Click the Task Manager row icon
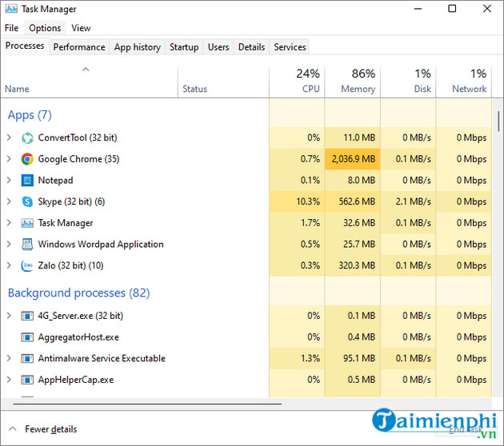Image resolution: width=504 pixels, height=446 pixels. [x=27, y=223]
